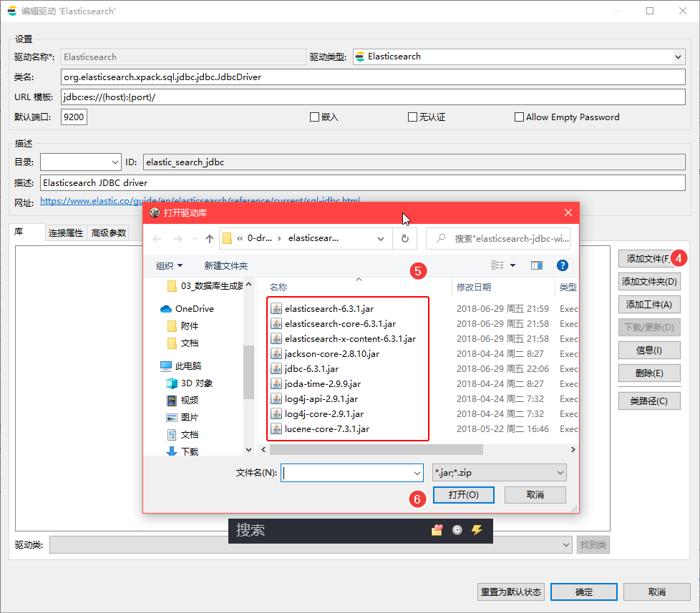This screenshot has width=700, height=613.
Task: Click the help question mark icon
Action: click(563, 265)
